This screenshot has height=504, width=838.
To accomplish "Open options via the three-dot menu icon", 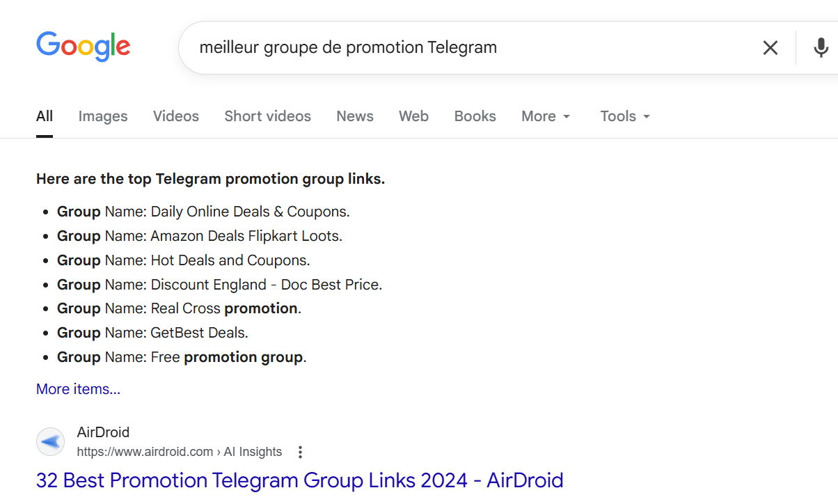I will tap(299, 452).
